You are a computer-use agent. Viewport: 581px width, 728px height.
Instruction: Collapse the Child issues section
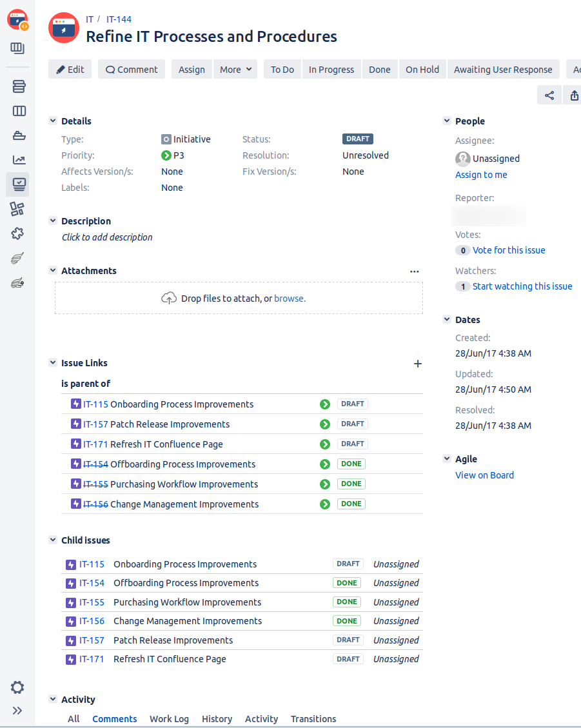point(53,540)
